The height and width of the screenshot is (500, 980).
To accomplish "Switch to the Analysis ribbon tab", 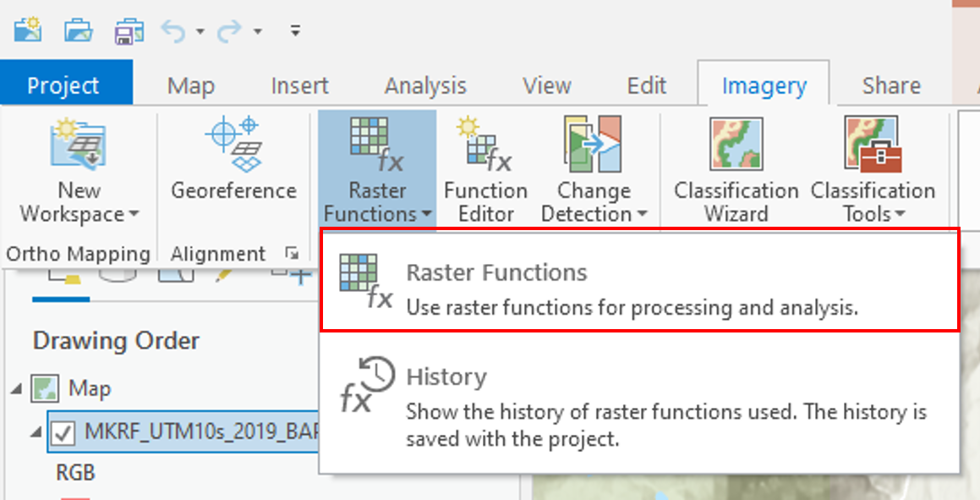I will (x=425, y=85).
